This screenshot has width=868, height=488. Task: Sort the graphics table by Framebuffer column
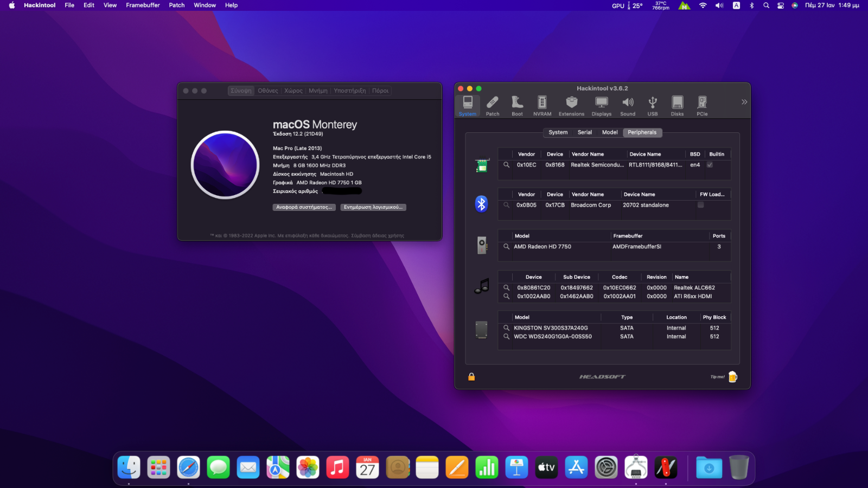pos(660,236)
